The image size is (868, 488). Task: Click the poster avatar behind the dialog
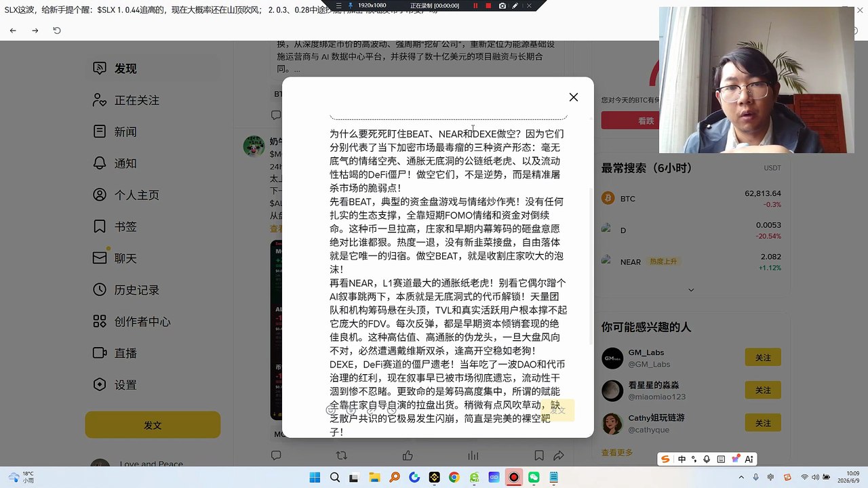pos(254,146)
